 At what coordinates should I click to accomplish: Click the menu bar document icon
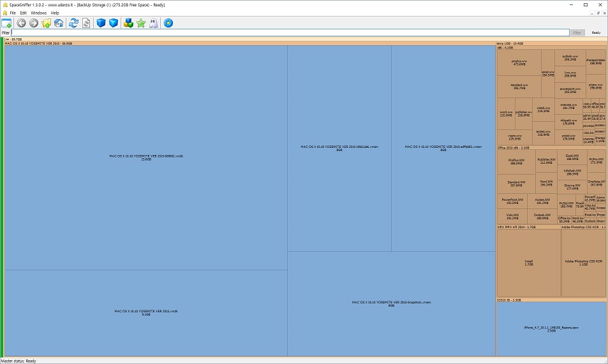pyautogui.click(x=4, y=13)
